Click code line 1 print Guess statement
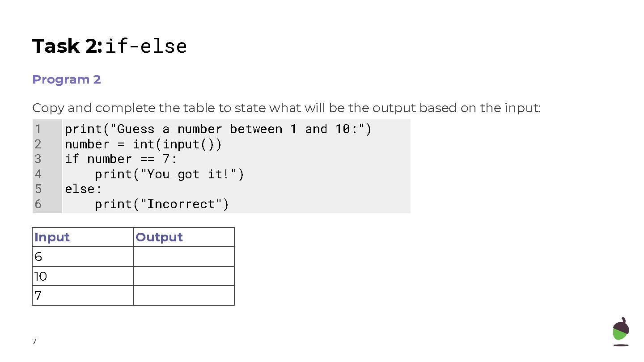Image resolution: width=644 pixels, height=362 pixels. coord(218,129)
